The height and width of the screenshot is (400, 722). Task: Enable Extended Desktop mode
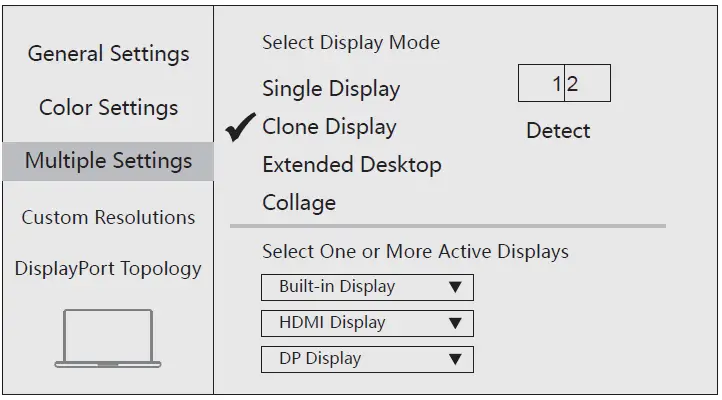351,165
